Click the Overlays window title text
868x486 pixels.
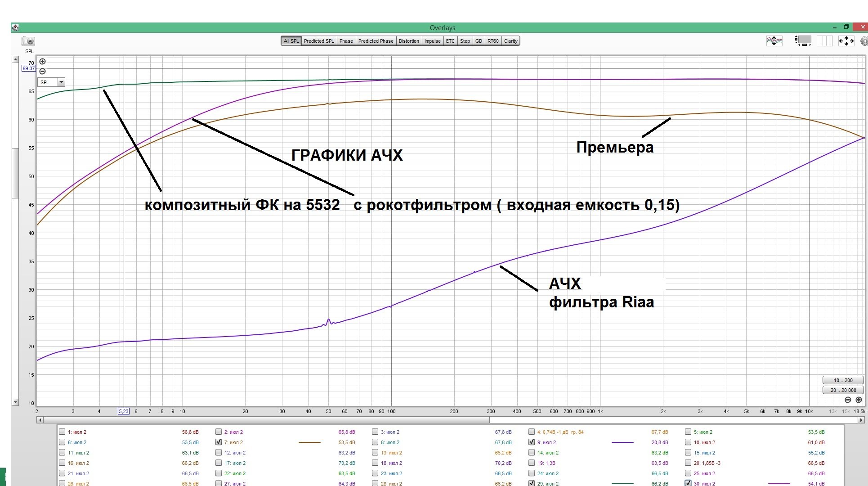tap(442, 28)
